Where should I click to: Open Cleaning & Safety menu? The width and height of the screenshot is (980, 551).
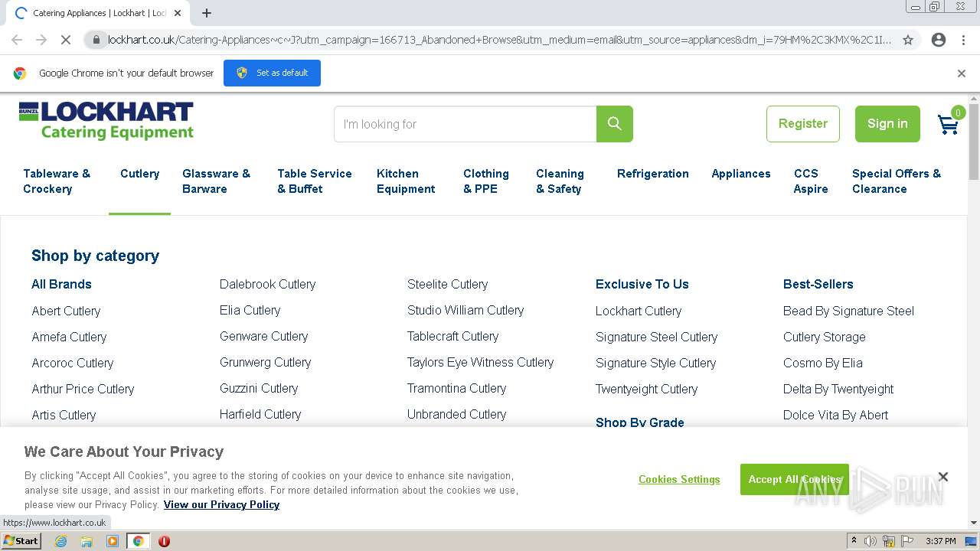click(x=560, y=181)
